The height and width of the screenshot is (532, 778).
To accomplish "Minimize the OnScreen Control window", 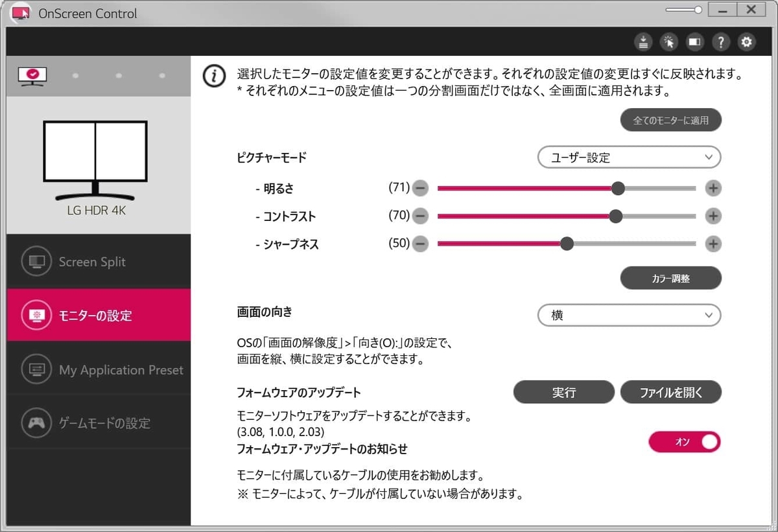I will pyautogui.click(x=722, y=10).
